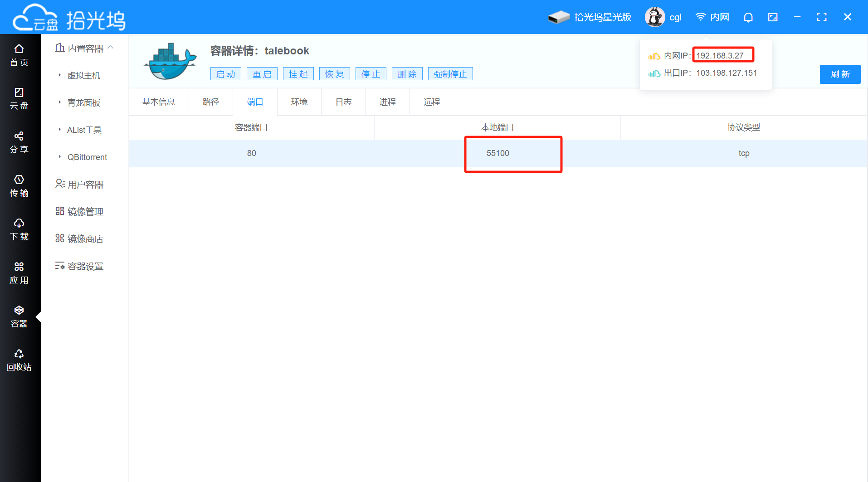Open the 分享 share section
868x482 pixels.
pos(19,142)
